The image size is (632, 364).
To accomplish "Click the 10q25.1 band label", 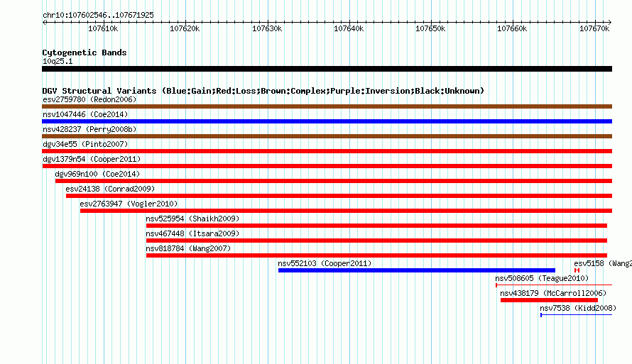I will tap(58, 61).
